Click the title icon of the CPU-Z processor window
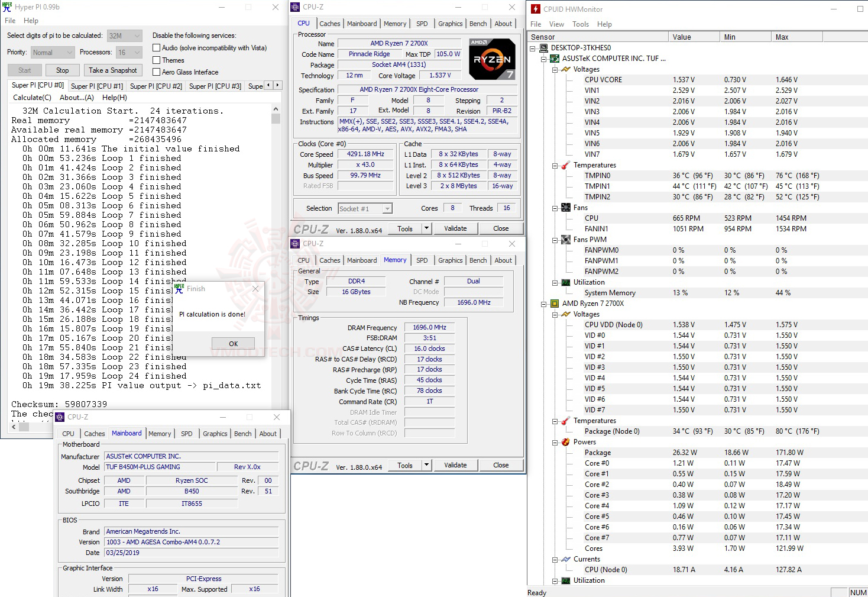Image resolution: width=868 pixels, height=597 pixels. [x=296, y=7]
